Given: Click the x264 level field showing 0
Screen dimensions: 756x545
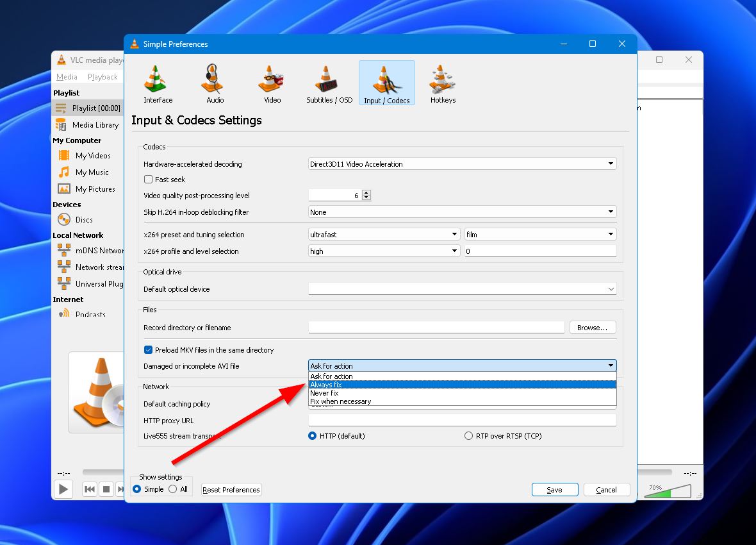Looking at the screenshot, I should coord(541,251).
